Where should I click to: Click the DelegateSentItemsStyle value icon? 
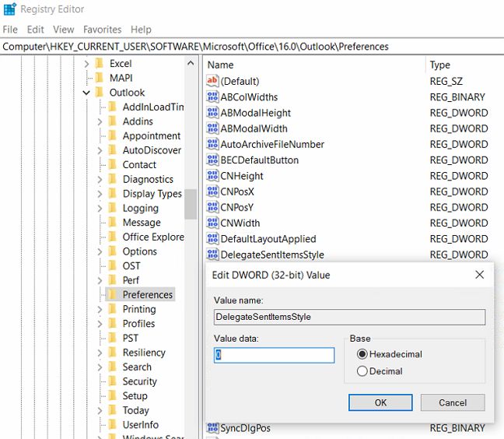(212, 255)
